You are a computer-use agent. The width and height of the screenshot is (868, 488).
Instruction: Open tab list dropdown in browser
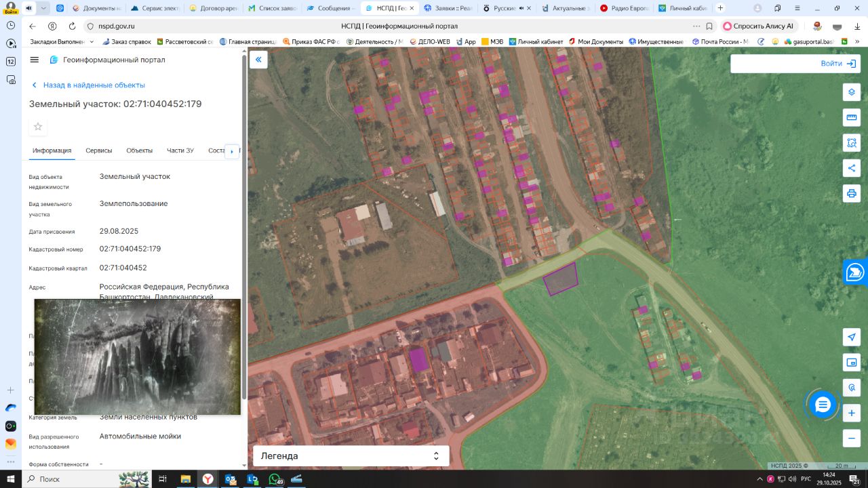(43, 8)
